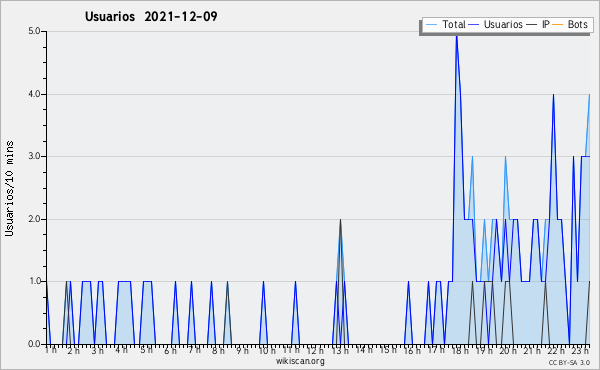The width and height of the screenshot is (600, 370).
Task: Click the 'Usuarios 2021-12-09' chart title
Action: 151,16
